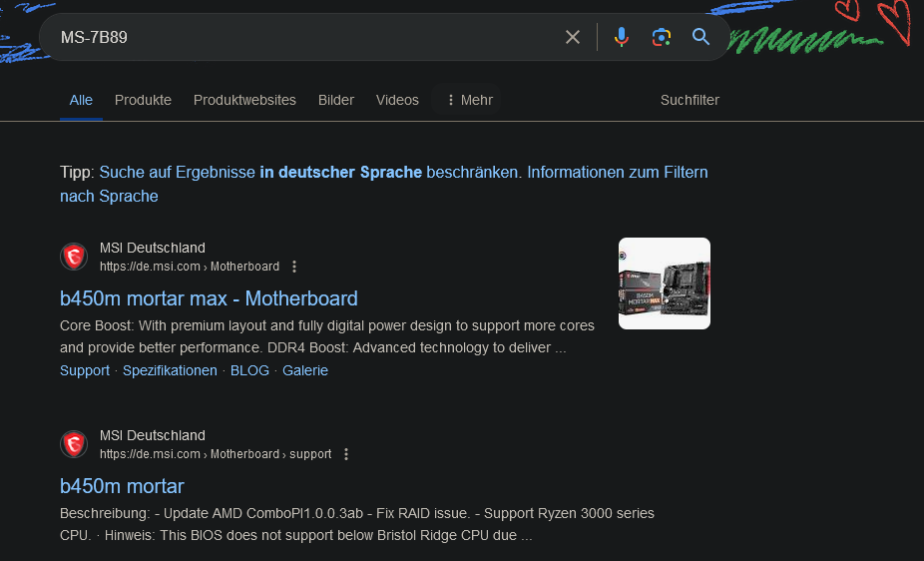Open the Support sitelink

tap(85, 370)
